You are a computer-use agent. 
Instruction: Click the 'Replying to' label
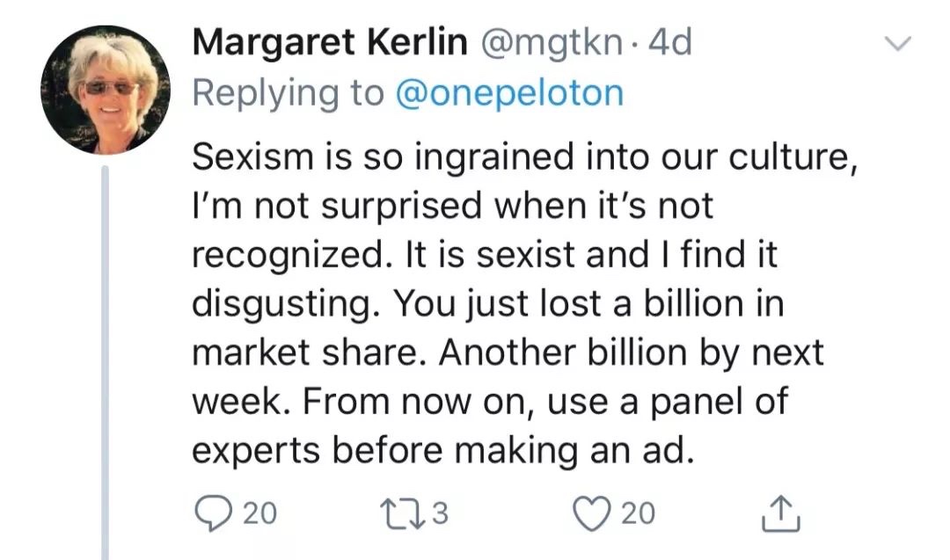click(x=289, y=93)
